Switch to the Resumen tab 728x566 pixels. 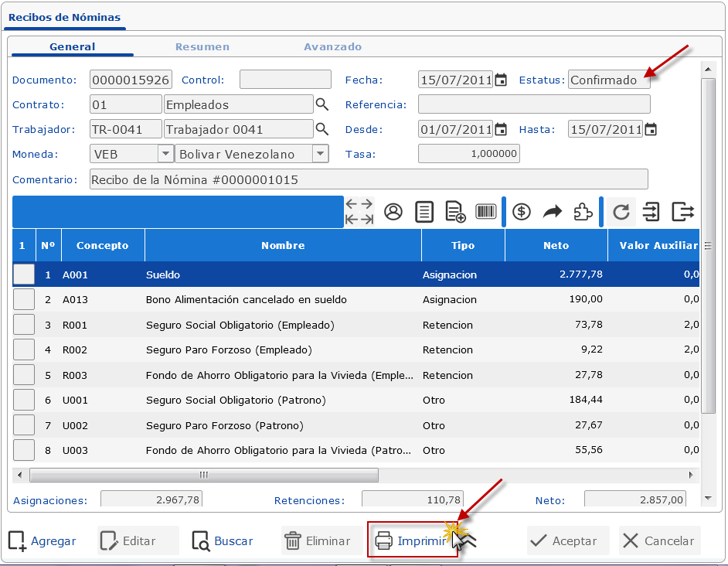coord(202,46)
